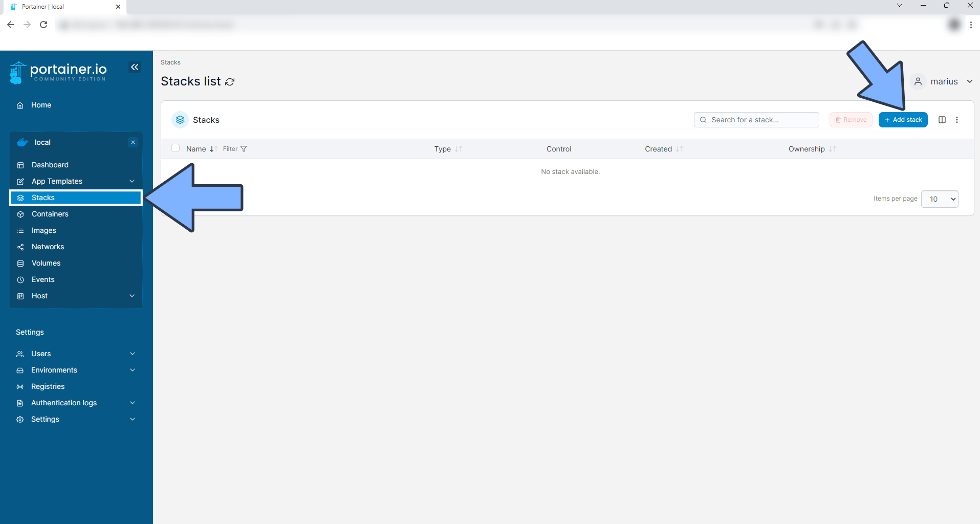Screen dimensions: 980x524
Task: Open the items per page dropdown
Action: tap(940, 199)
